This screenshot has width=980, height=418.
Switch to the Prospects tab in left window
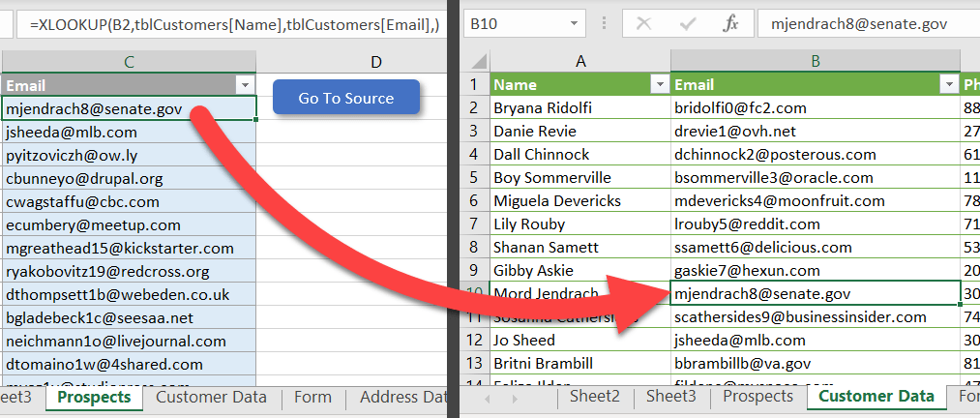[x=94, y=397]
